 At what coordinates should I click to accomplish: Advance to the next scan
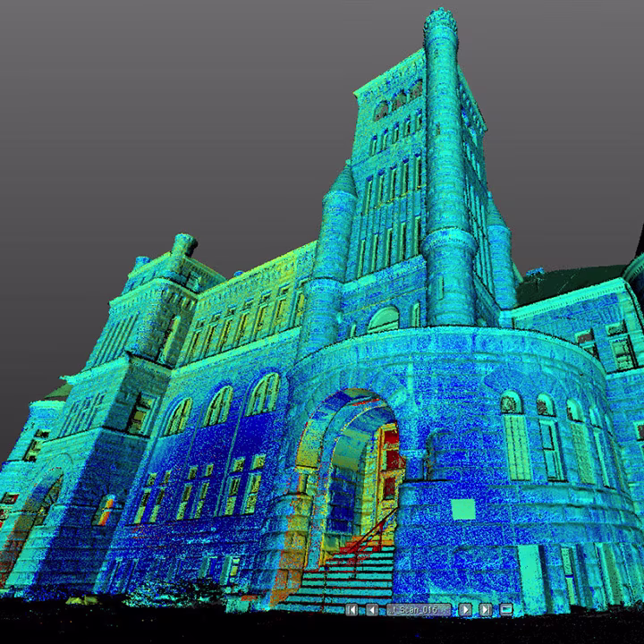[465, 609]
